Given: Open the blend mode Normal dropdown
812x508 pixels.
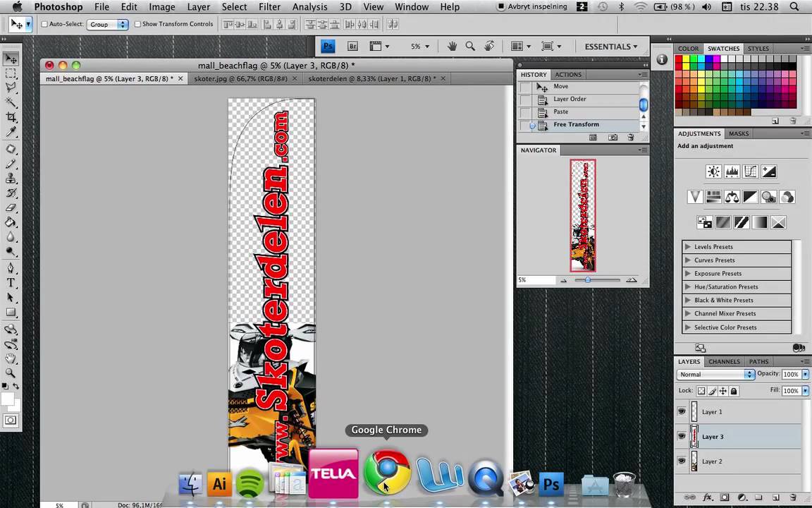Looking at the screenshot, I should coord(715,374).
